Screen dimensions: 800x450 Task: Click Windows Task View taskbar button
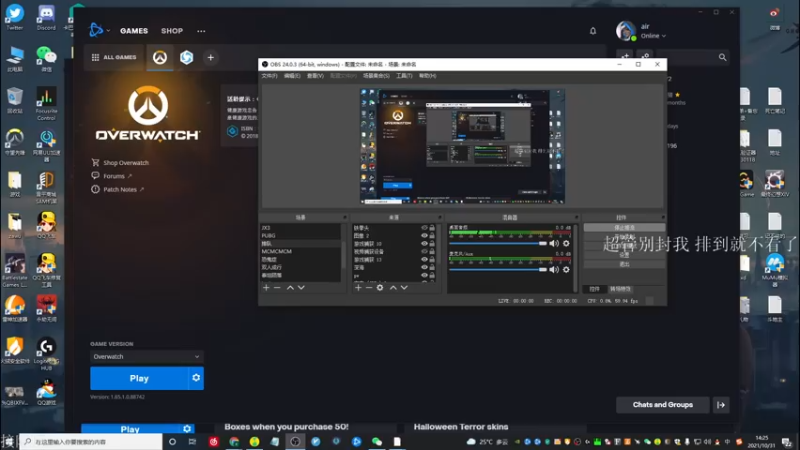click(x=192, y=441)
